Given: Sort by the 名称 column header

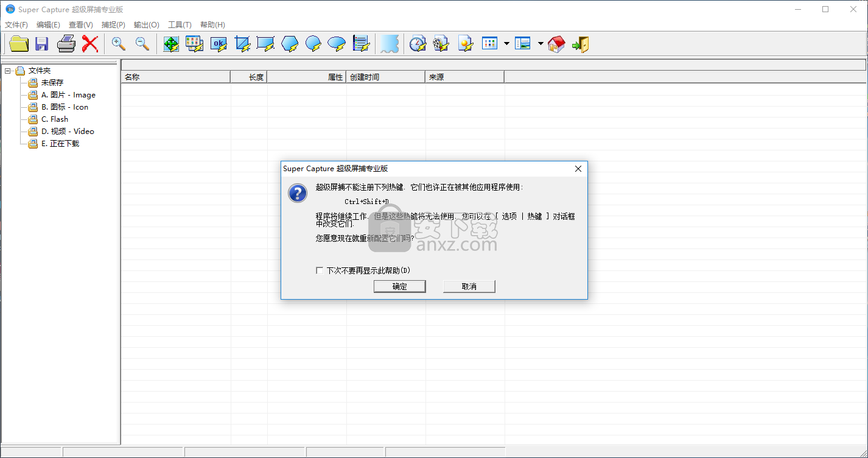Looking at the screenshot, I should pos(176,77).
